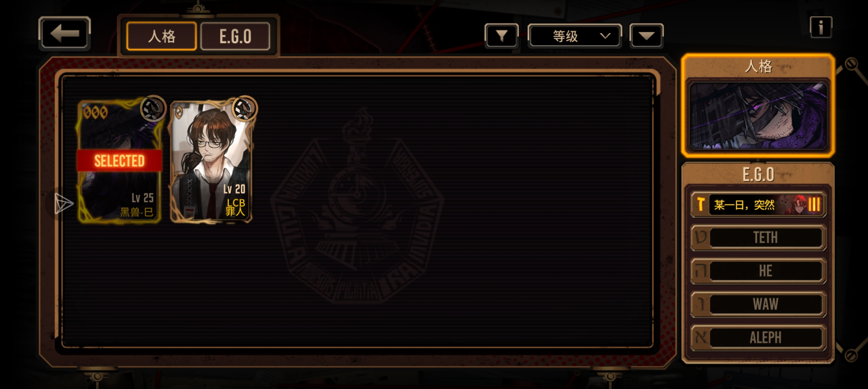
Task: Click the Hebrew Teth letter icon
Action: (701, 237)
